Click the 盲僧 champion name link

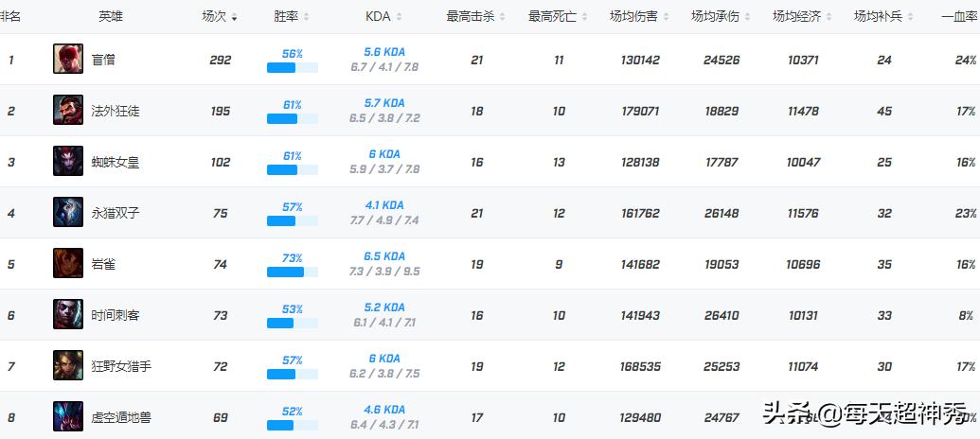pos(103,60)
